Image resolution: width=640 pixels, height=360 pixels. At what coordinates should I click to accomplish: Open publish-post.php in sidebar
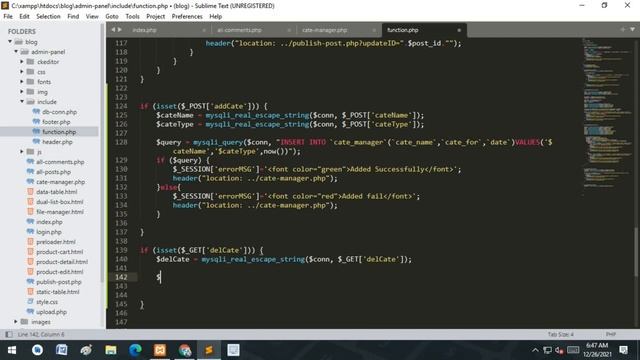(59, 282)
